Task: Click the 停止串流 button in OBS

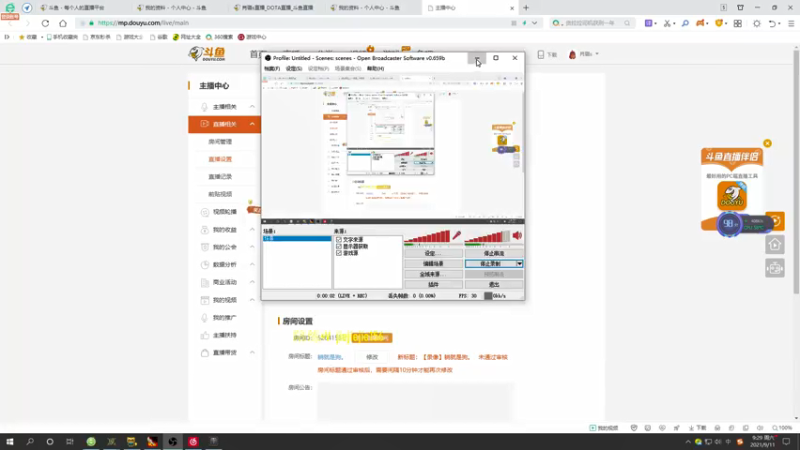Action: click(x=494, y=253)
